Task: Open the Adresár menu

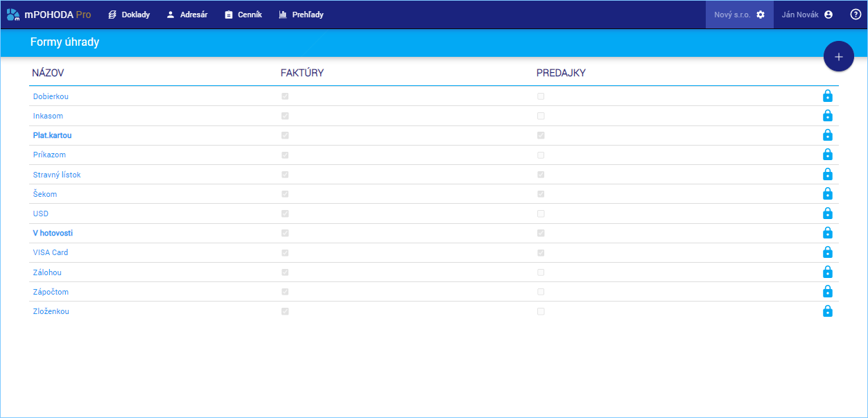Action: [x=187, y=15]
